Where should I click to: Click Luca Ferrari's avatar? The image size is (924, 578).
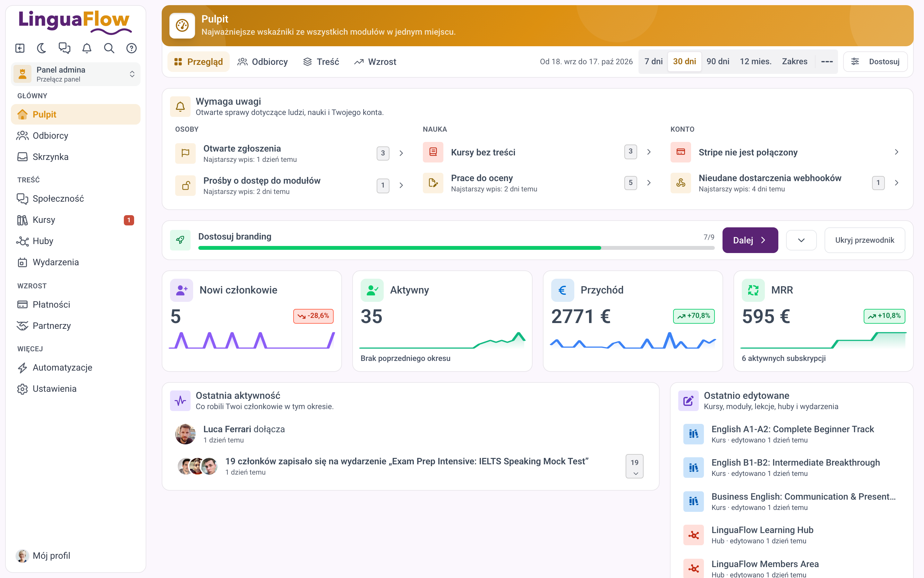(x=185, y=434)
